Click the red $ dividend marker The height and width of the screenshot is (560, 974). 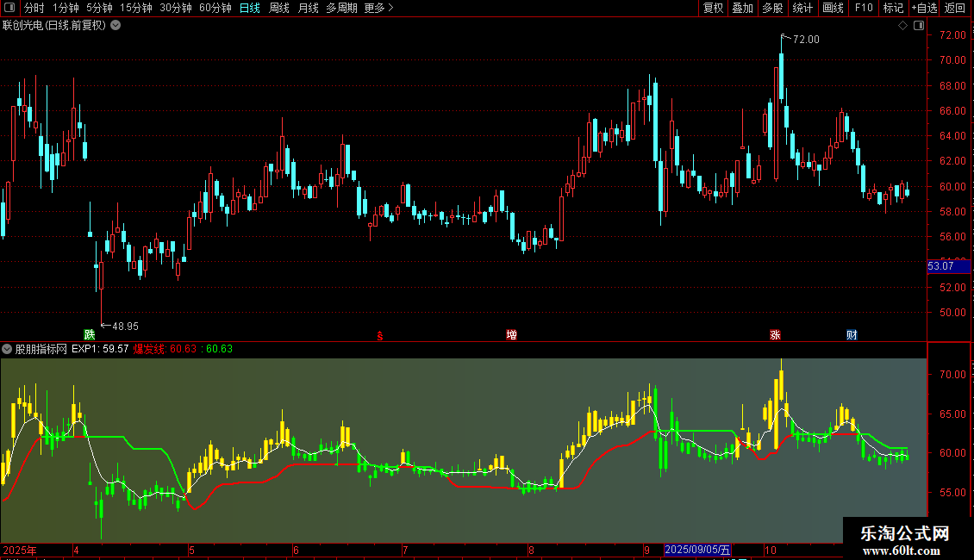380,336
